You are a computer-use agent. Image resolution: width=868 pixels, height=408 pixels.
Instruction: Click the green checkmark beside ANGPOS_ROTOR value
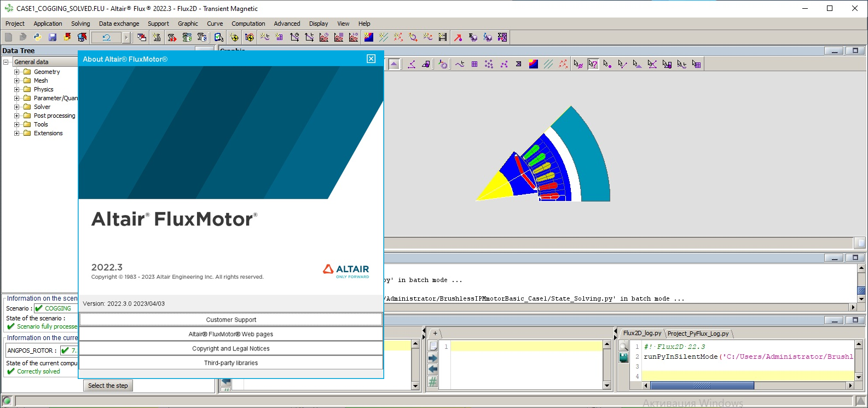point(65,350)
